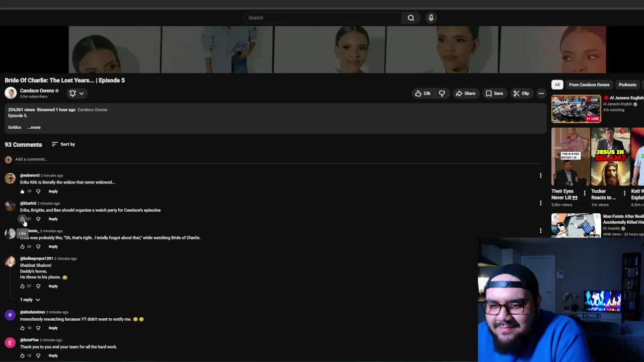Like @EstePine's thank you comment

pos(22,356)
